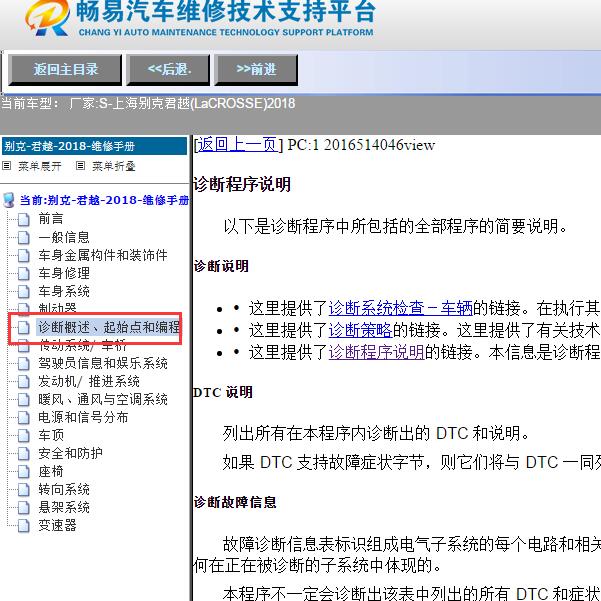Screen dimensions: 601x601
Task: Click the page icon beside 座椅
Action: 24,472
